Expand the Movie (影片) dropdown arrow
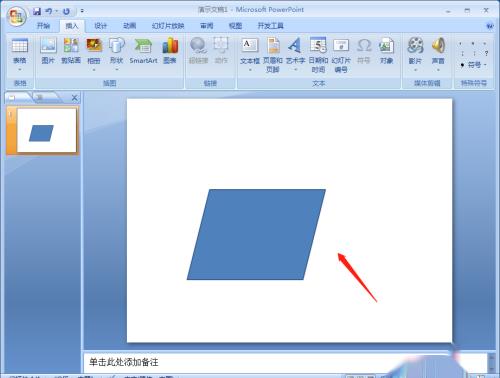The image size is (500, 378). coord(415,70)
